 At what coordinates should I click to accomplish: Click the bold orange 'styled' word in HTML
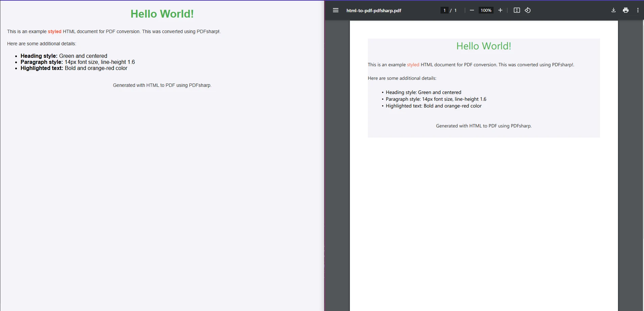(x=54, y=31)
